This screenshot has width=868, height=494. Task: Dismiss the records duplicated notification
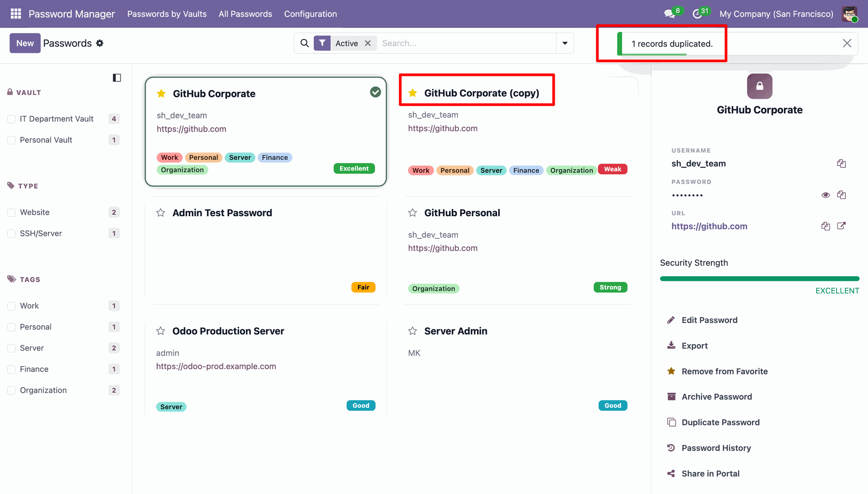pos(847,43)
